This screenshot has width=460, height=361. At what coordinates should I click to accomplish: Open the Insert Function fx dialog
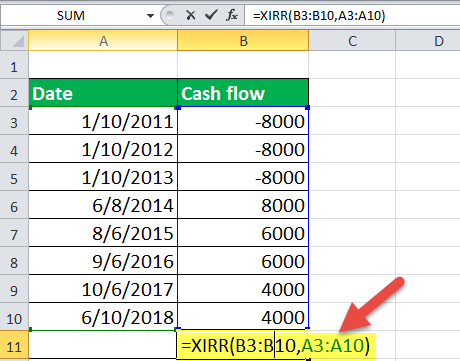(232, 15)
